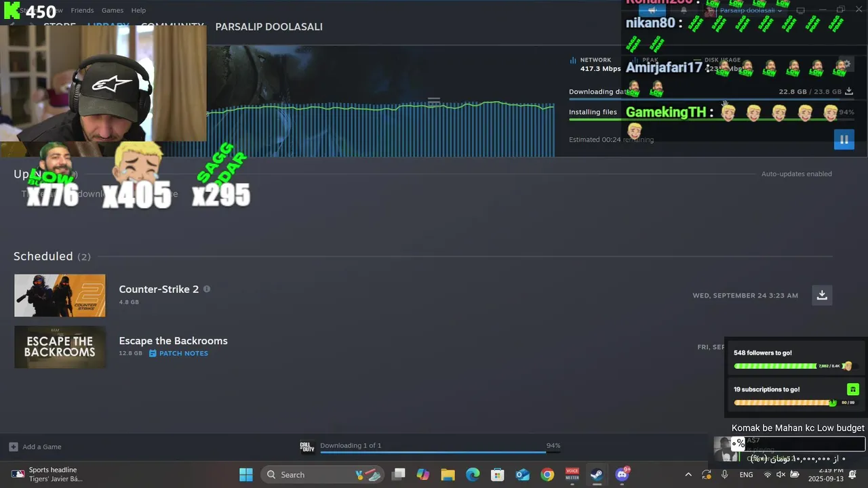Open Task View from taskbar
The image size is (868, 488).
(399, 474)
